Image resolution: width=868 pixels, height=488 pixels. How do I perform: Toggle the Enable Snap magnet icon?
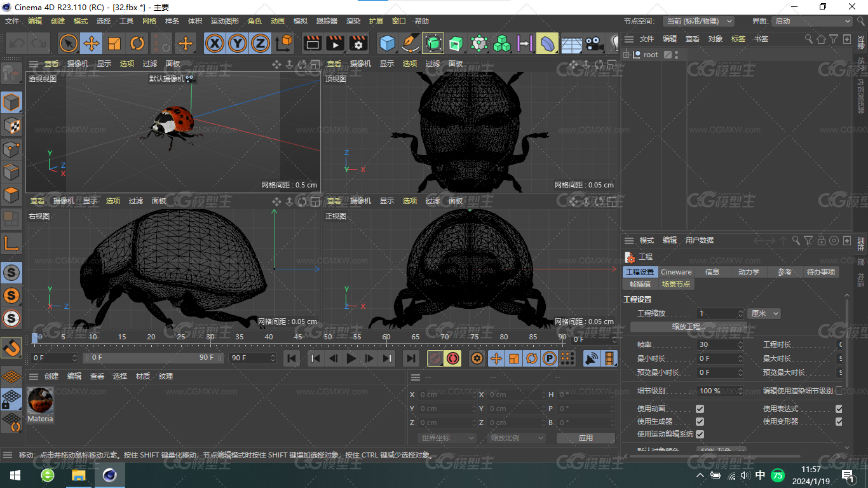click(x=11, y=348)
